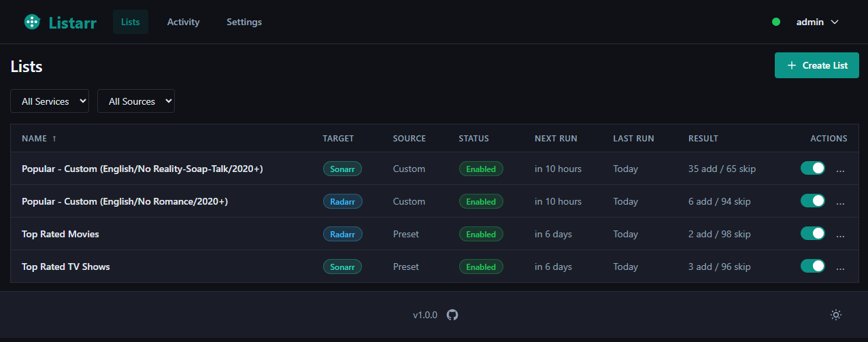Click the Next Run column header
This screenshot has height=342, width=868.
tap(556, 138)
